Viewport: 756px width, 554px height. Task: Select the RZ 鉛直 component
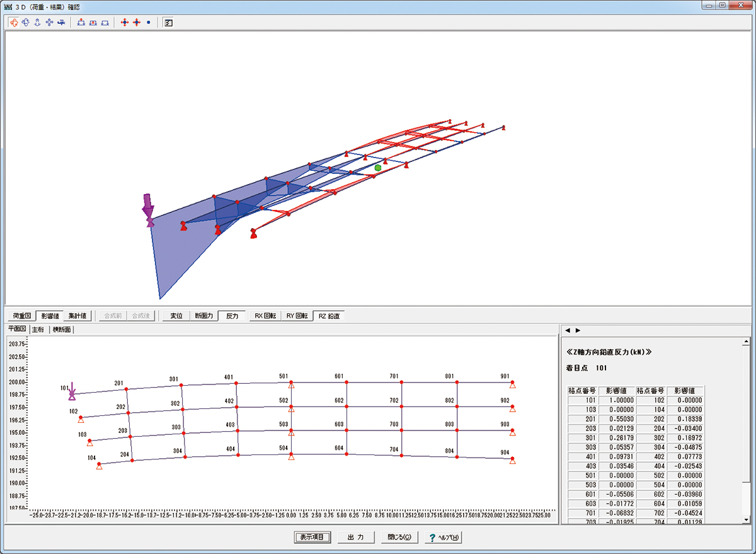328,316
